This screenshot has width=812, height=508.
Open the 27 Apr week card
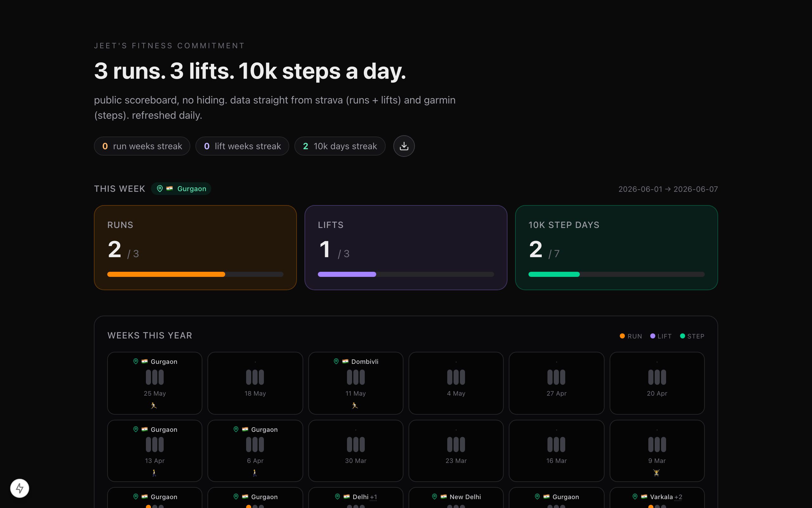556,383
